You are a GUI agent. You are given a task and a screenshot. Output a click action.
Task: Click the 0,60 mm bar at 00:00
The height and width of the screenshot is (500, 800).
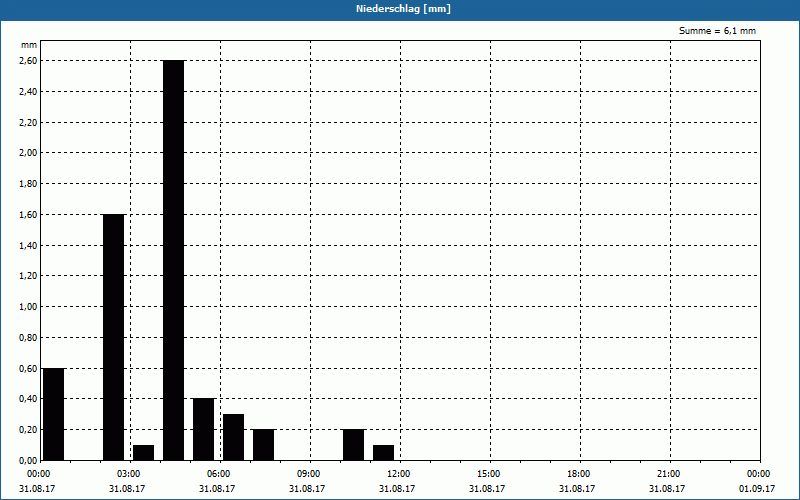click(x=53, y=414)
